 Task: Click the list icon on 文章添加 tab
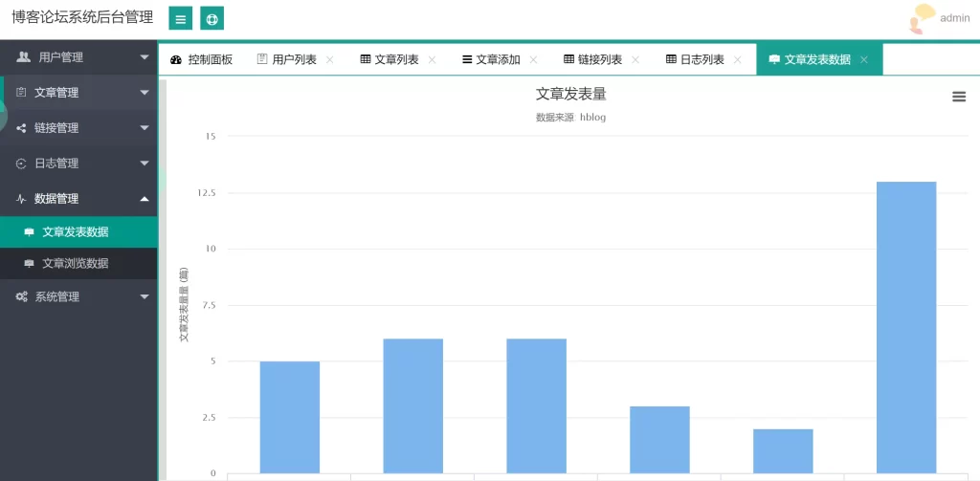pyautogui.click(x=467, y=59)
